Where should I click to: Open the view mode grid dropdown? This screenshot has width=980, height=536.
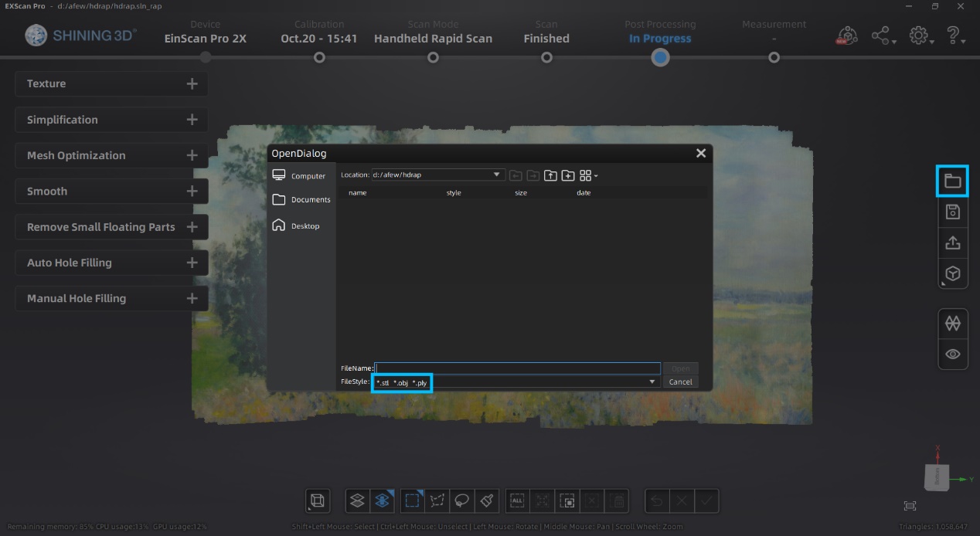[589, 175]
